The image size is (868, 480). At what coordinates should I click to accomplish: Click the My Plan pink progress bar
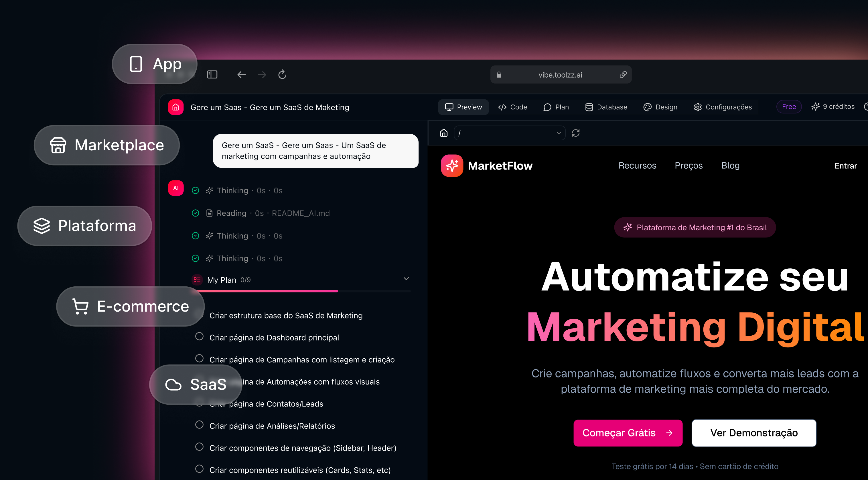pos(270,291)
